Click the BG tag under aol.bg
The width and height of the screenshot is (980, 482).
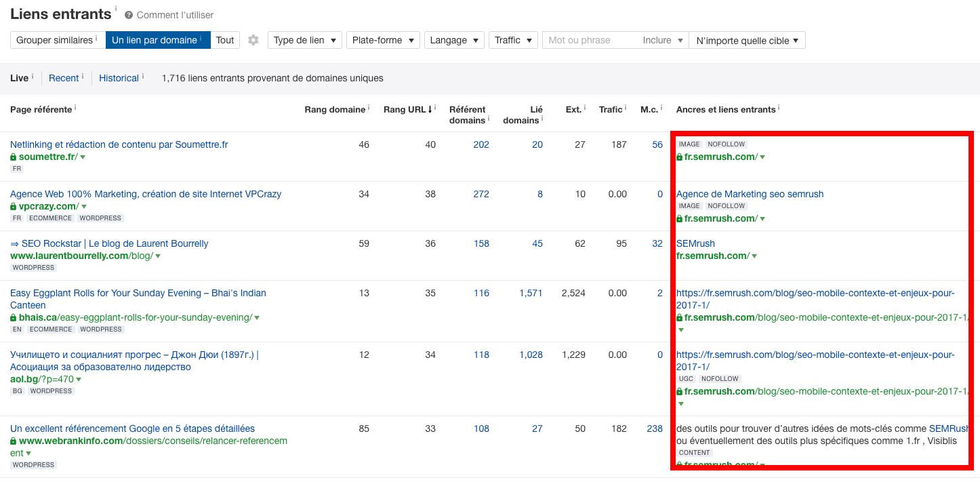18,391
